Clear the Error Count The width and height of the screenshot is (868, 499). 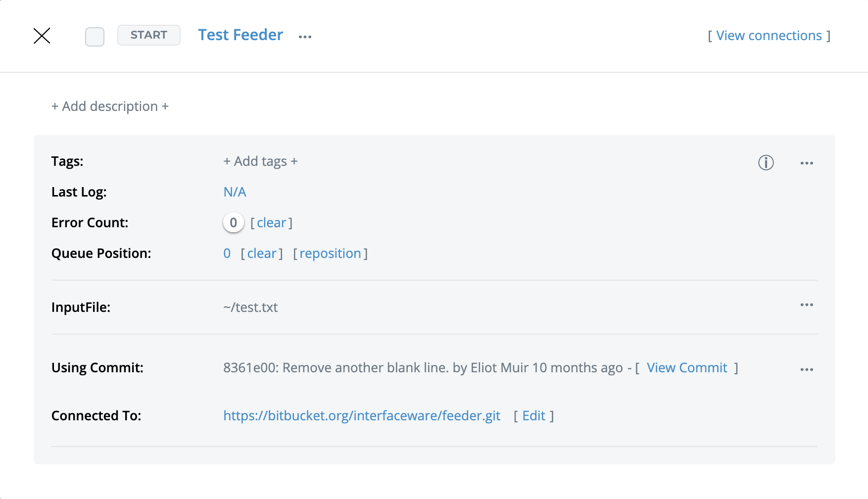[271, 223]
